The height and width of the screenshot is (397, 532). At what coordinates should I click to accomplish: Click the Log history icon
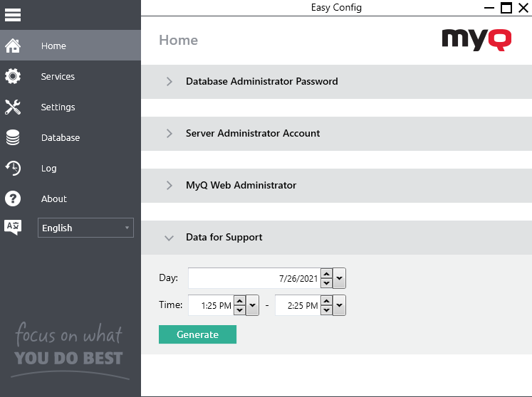(x=13, y=169)
